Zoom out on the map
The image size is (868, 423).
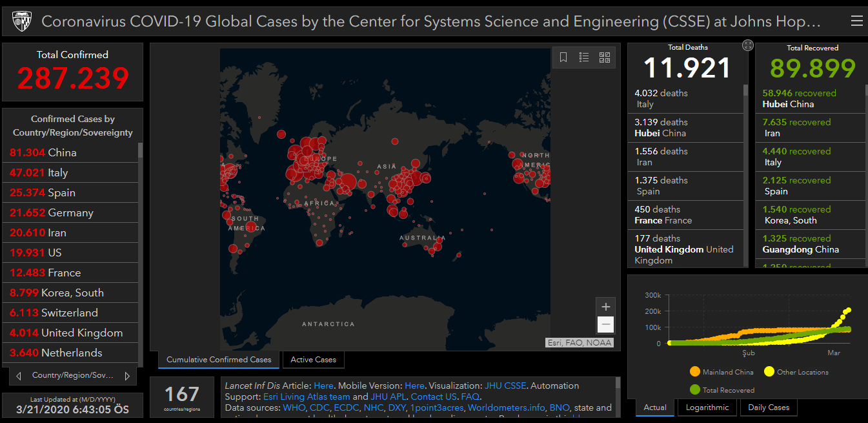(x=605, y=324)
